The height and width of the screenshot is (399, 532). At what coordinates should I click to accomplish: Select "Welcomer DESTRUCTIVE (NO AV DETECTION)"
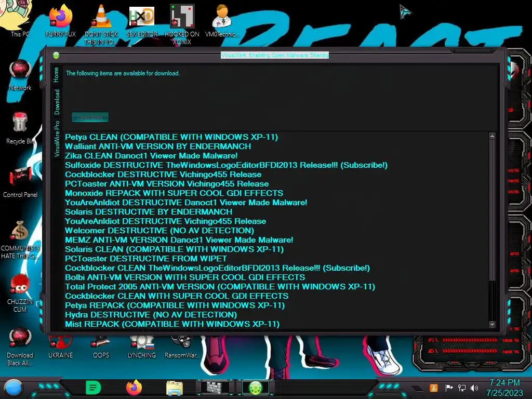click(159, 230)
